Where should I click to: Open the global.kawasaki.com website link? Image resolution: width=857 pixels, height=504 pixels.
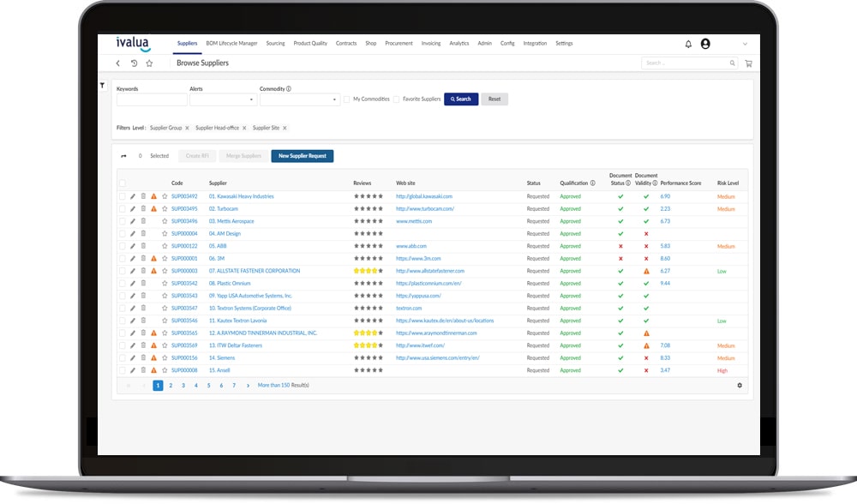point(424,196)
